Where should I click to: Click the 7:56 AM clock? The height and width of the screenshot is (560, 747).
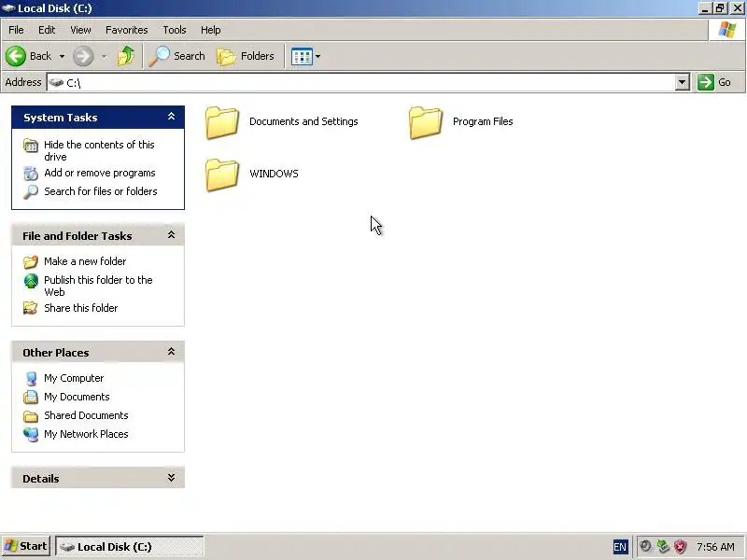coord(715,547)
